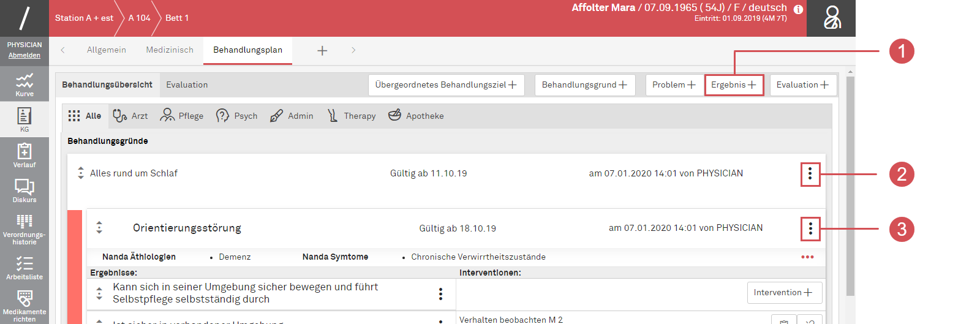Open red three-dot menu on Nanda row
This screenshot has width=980, height=324.
[x=807, y=257]
